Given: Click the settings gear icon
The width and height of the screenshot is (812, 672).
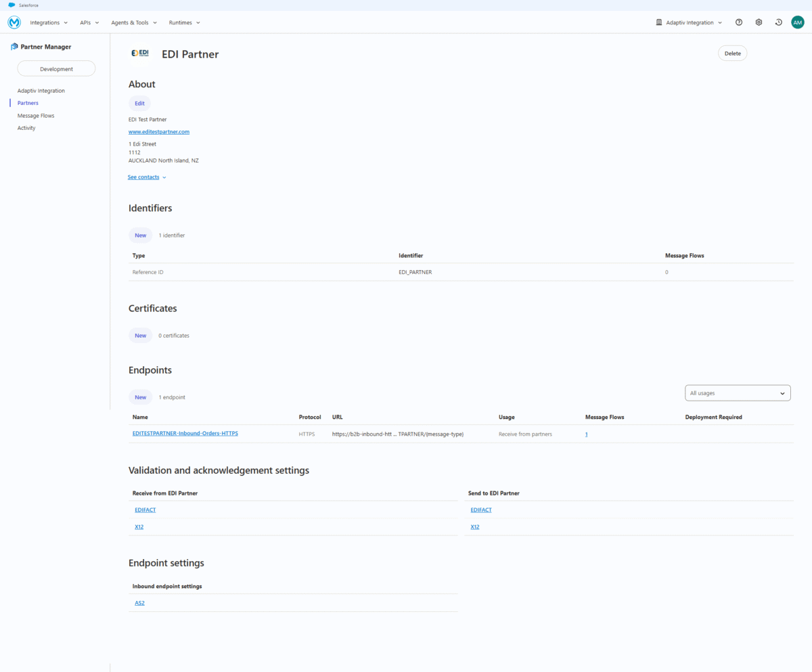Looking at the screenshot, I should (x=759, y=22).
